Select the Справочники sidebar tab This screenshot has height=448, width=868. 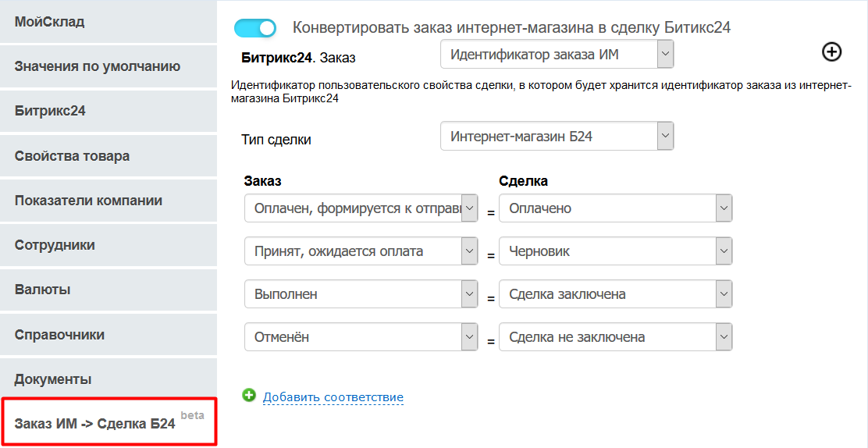(x=108, y=335)
